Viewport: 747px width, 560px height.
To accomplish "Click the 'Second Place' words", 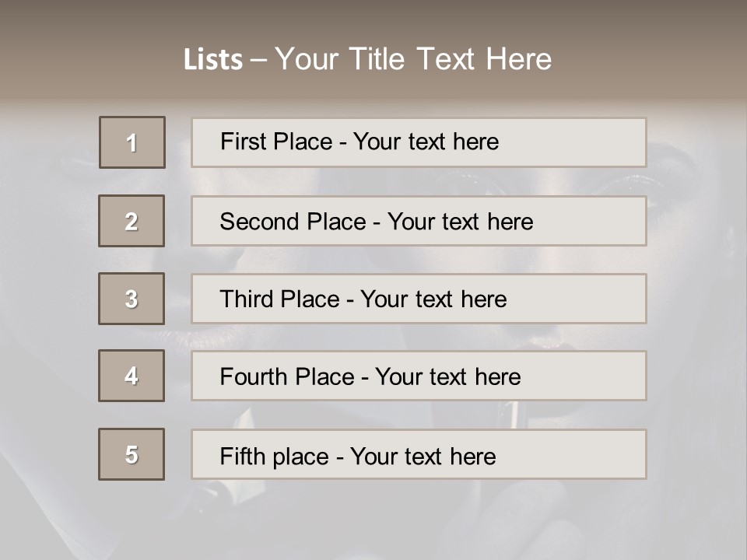I will [293, 222].
